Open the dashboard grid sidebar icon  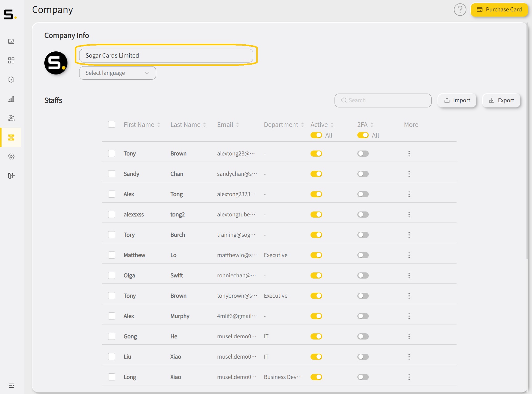[x=11, y=60]
